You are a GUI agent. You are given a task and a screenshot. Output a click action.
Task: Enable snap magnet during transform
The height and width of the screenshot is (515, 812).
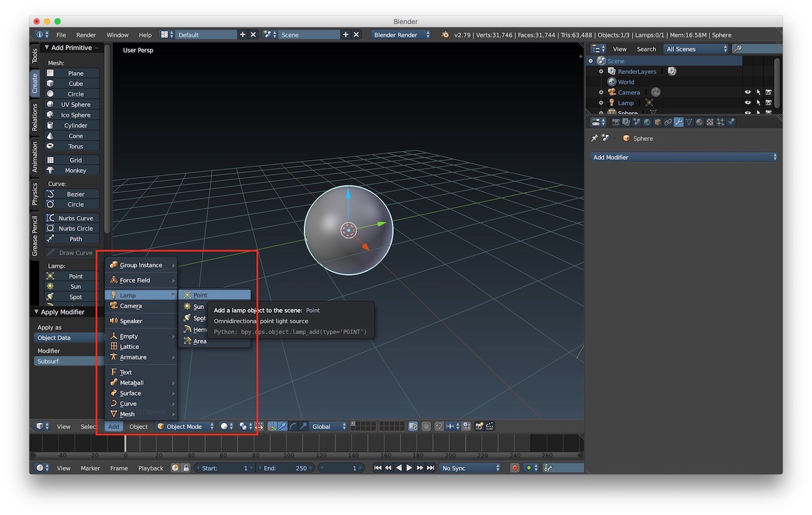pyautogui.click(x=439, y=426)
